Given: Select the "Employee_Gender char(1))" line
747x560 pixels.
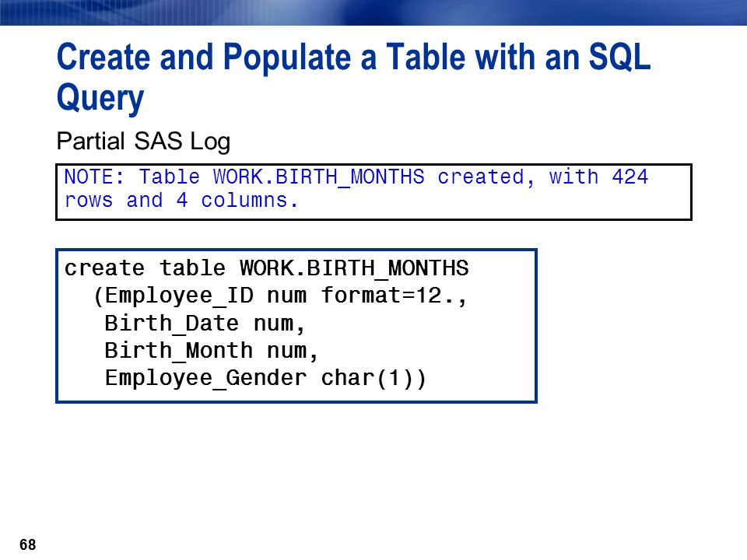Looking at the screenshot, I should tap(265, 379).
